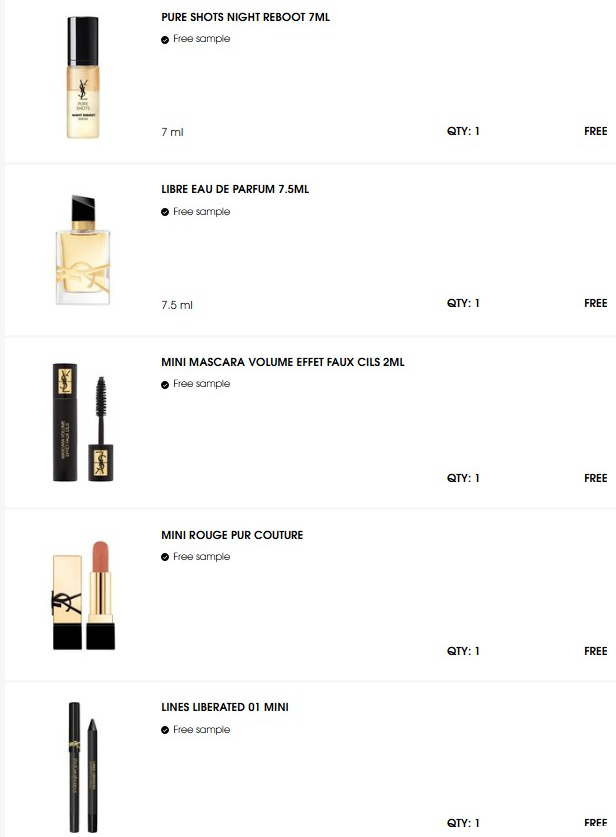Screen dimensions: 616x837
Task: Click the Mini Rouge Pur Couture lipstick image
Action: [83, 596]
